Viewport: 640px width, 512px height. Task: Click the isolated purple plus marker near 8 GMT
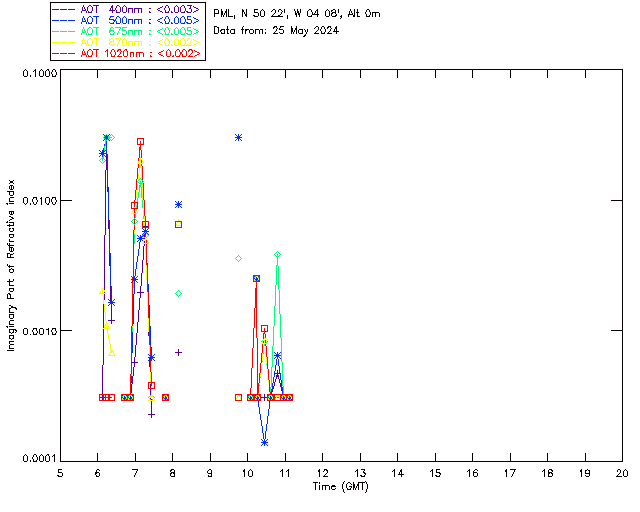(178, 352)
